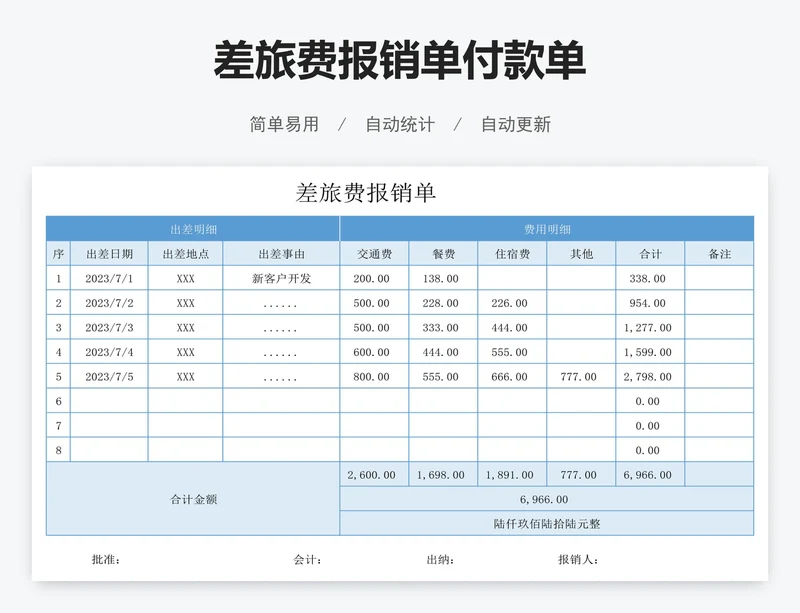Select the 666.00 lodging fee cell
The image size is (800, 613).
coord(512,377)
